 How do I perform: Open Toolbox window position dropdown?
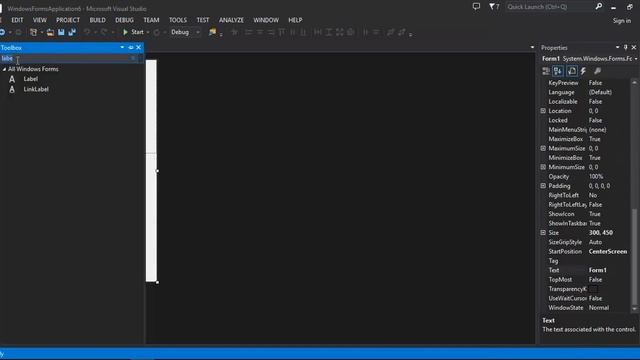122,48
